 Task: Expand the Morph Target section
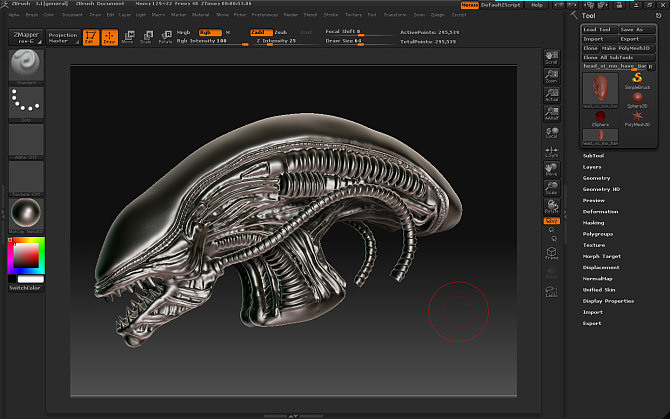point(602,256)
